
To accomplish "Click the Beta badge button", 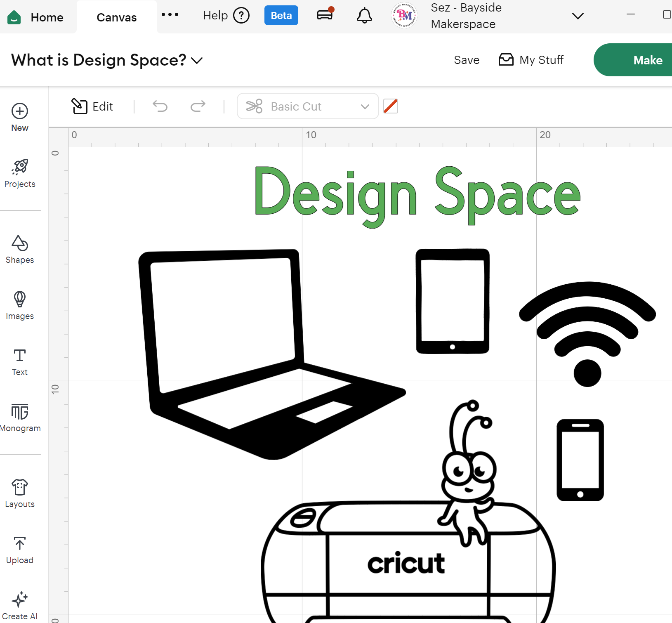I will (x=281, y=16).
